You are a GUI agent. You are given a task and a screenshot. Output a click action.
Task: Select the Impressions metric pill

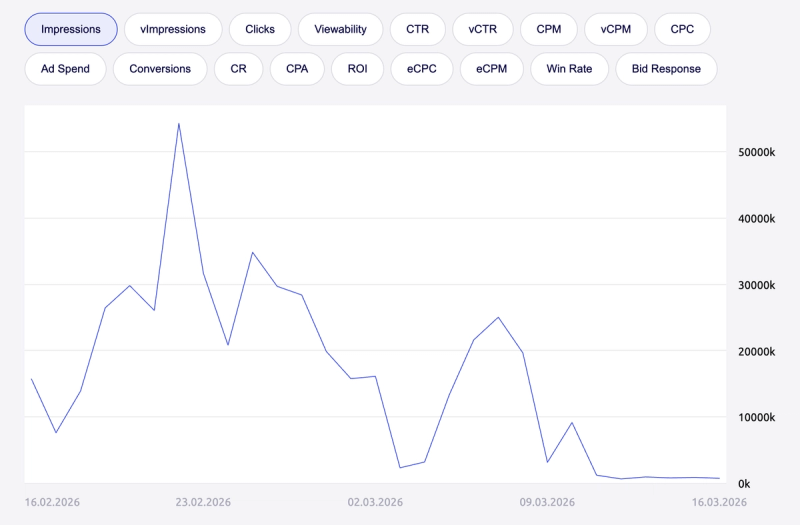(x=71, y=30)
